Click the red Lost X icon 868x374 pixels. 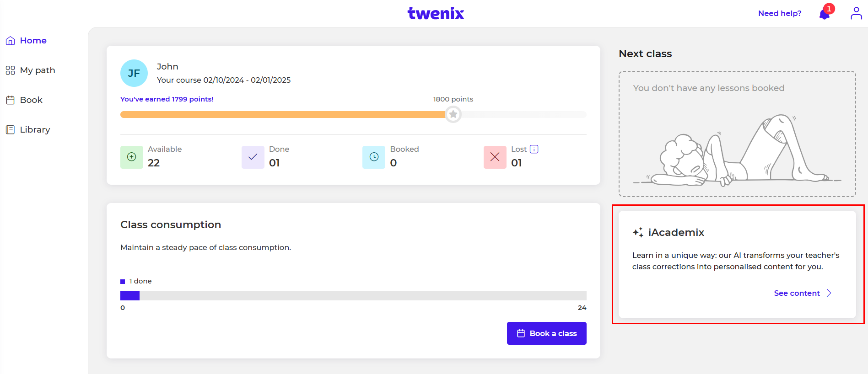coord(495,157)
